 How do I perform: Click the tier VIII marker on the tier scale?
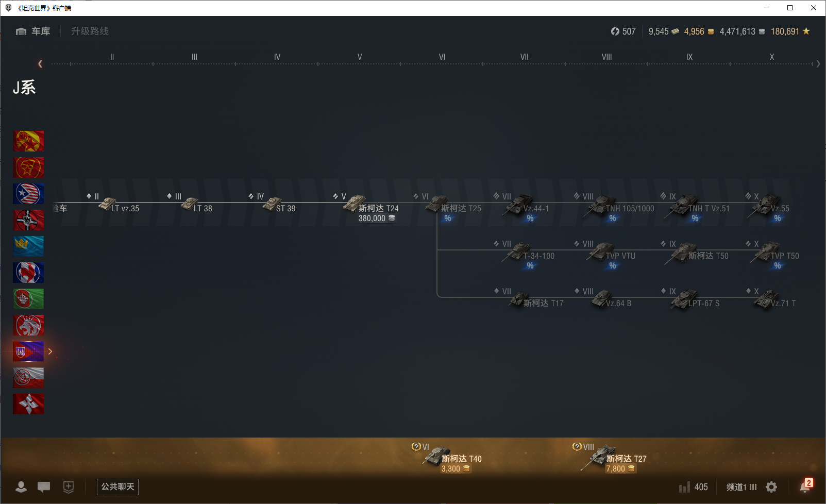click(x=607, y=57)
